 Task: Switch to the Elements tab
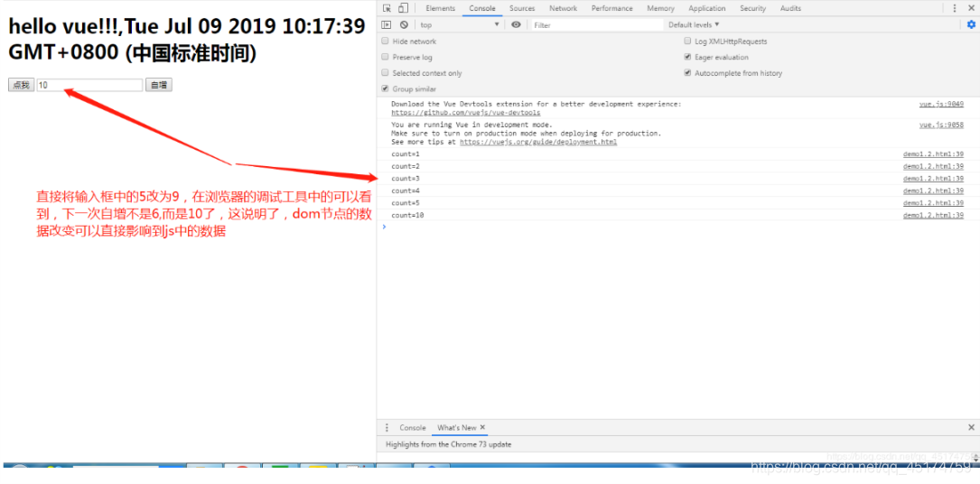[x=440, y=8]
